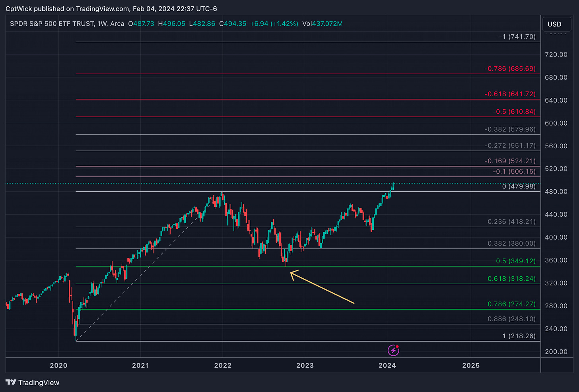Select the -0.618 (641.72) Fibonacci label

pos(510,94)
